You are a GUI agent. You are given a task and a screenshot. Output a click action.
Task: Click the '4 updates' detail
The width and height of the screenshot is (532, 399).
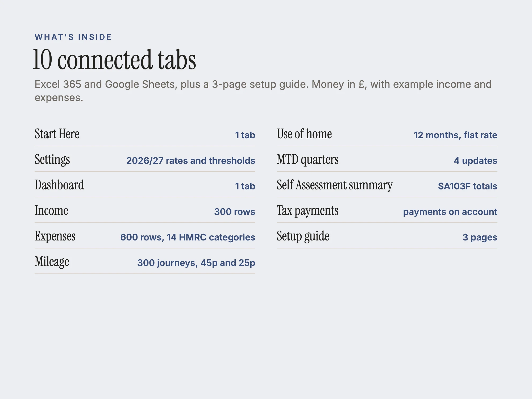(476, 161)
